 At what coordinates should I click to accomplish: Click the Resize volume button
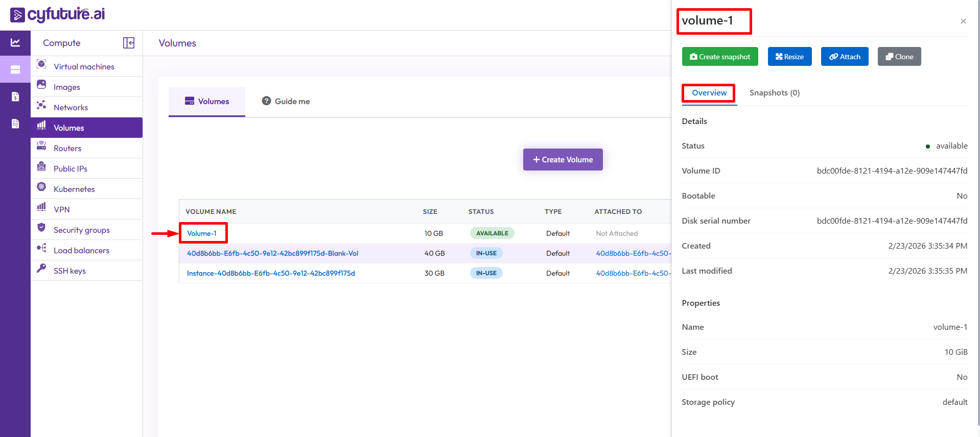[789, 57]
